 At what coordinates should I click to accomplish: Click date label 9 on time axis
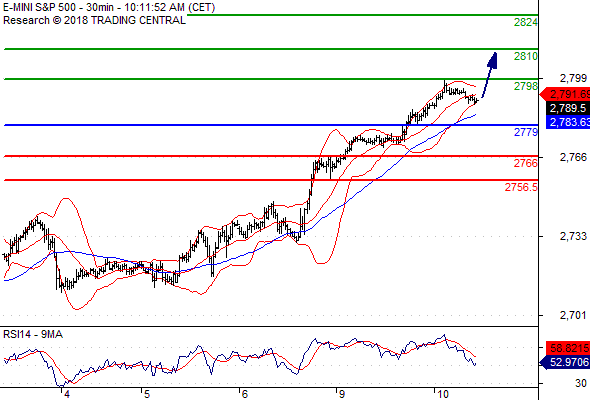(341, 394)
